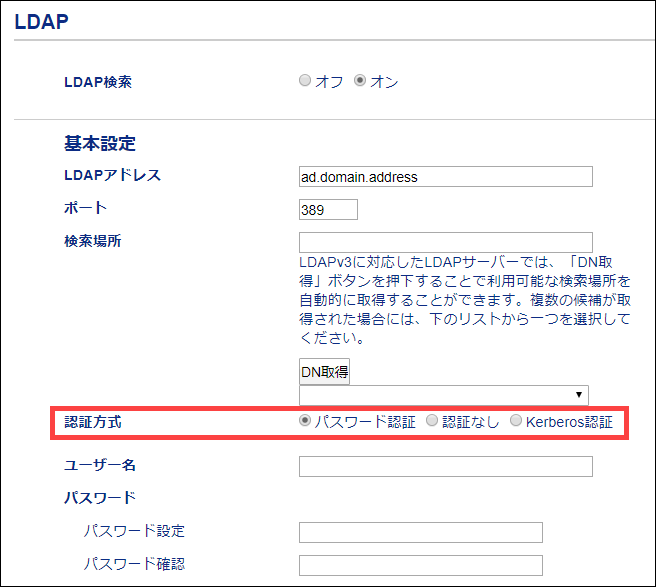Click the 基本設定 section heading
656x587 pixels.
(x=100, y=144)
